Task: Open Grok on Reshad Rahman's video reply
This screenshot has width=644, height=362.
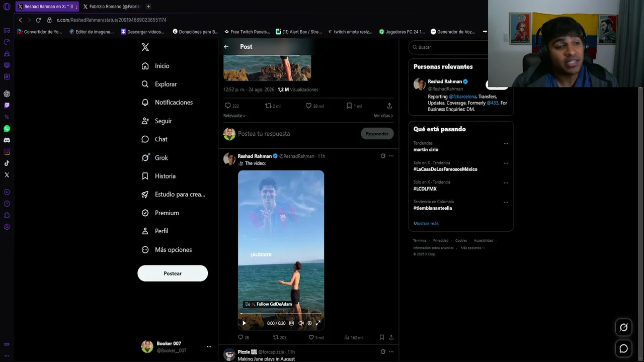Action: [383, 156]
